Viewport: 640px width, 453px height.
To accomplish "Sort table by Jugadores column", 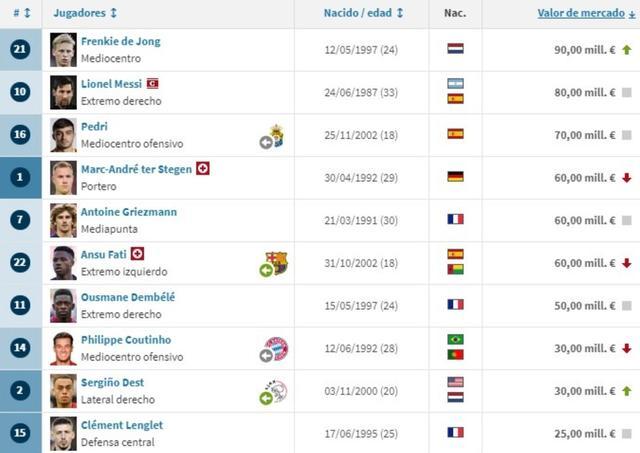I will (x=85, y=13).
